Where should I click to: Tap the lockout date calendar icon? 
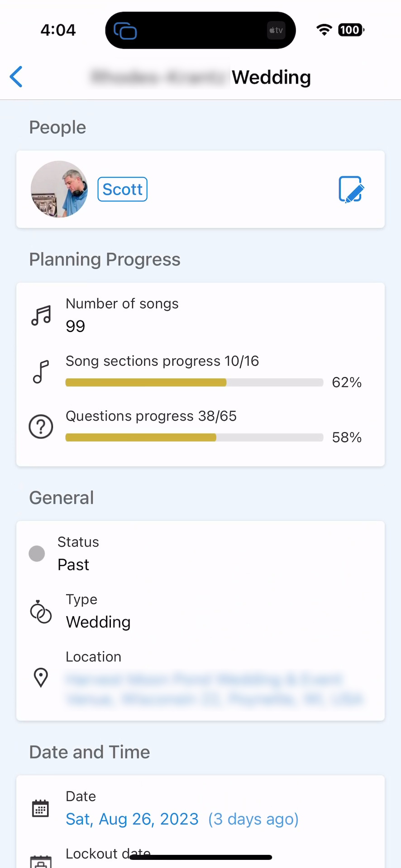tap(41, 862)
